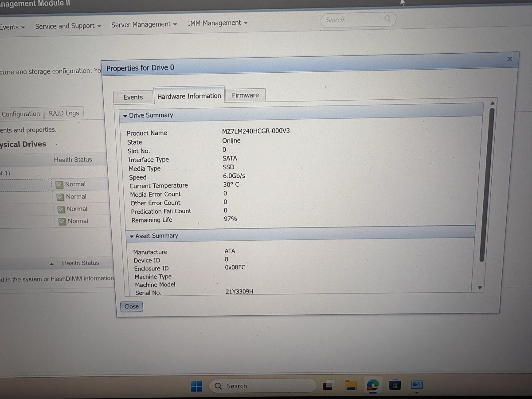Click the 30° C temperature value
532x399 pixels.
pyautogui.click(x=231, y=184)
